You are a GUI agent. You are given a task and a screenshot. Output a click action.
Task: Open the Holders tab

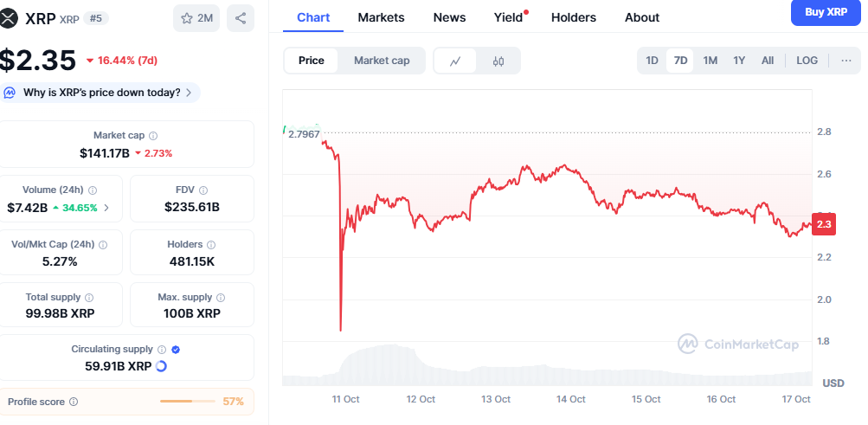pyautogui.click(x=573, y=17)
